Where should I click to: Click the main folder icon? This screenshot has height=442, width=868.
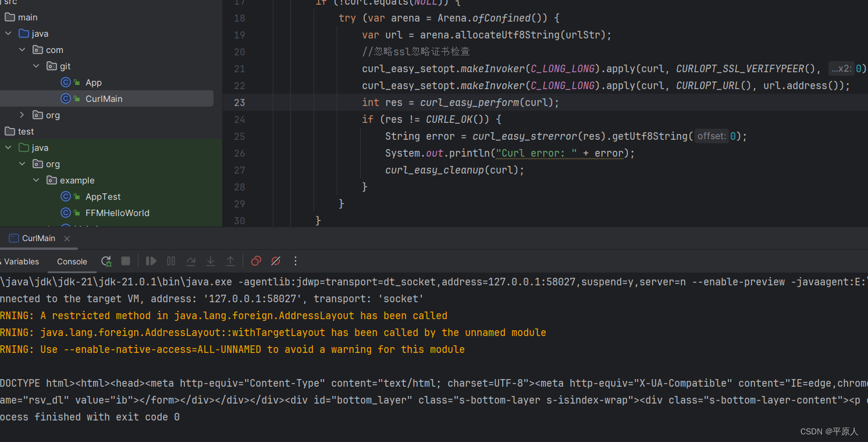click(x=10, y=17)
